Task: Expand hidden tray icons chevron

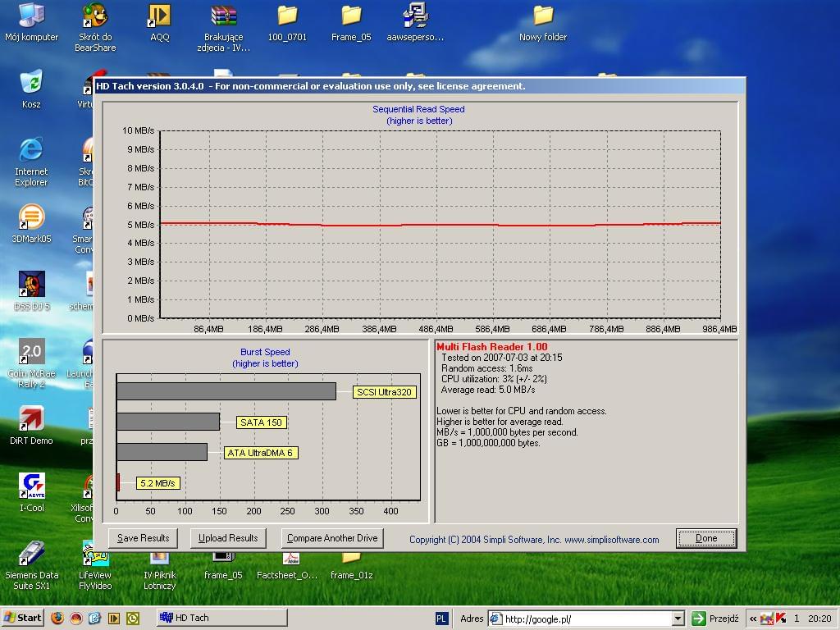Action: click(x=753, y=619)
